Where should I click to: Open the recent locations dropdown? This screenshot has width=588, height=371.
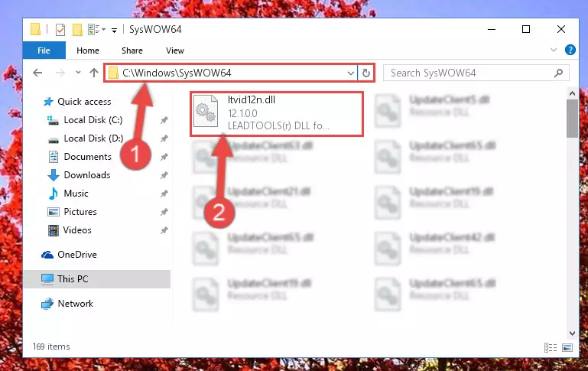(x=78, y=72)
